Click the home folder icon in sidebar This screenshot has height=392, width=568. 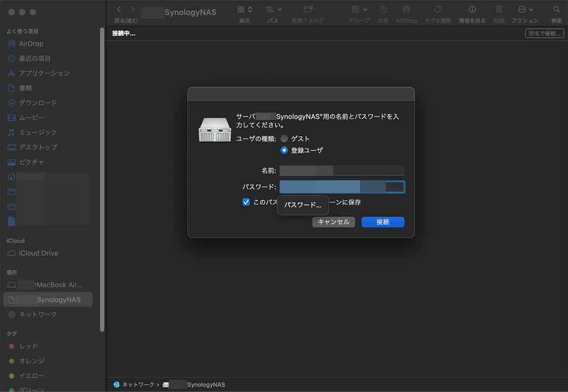[11, 177]
